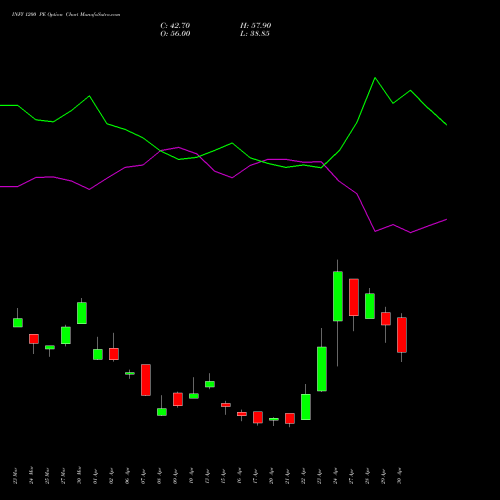
Task: Click the open price value O: 56.00
Action: tap(175, 34)
